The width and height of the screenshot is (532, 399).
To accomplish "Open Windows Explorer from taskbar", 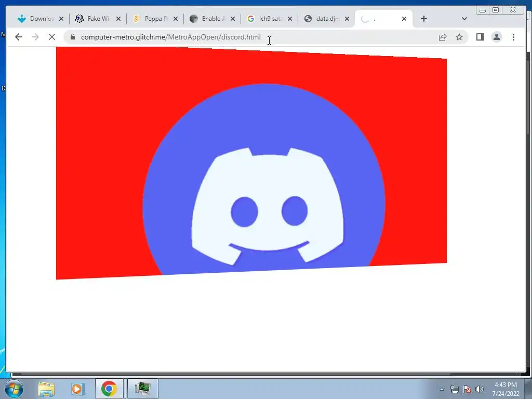I will 46,389.
